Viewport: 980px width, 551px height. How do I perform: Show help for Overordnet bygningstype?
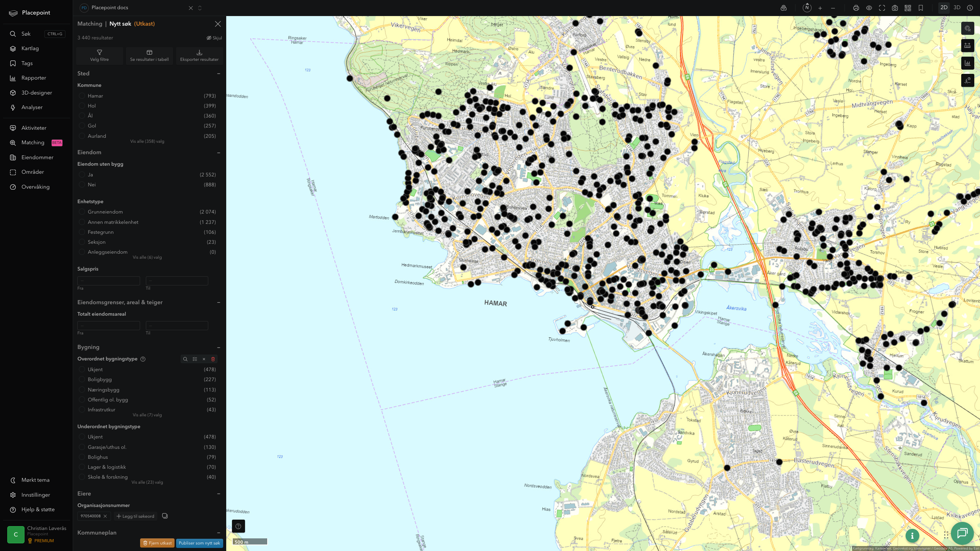coord(143,359)
